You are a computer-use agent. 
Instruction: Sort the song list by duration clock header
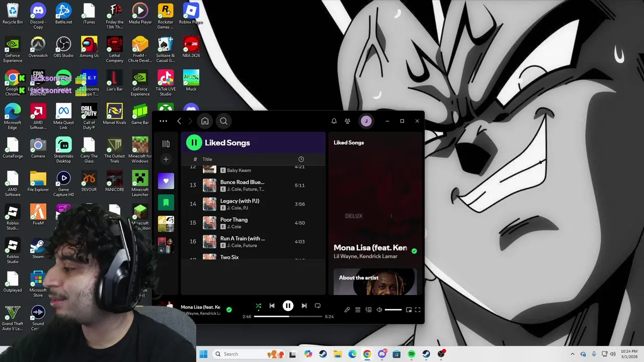click(301, 159)
